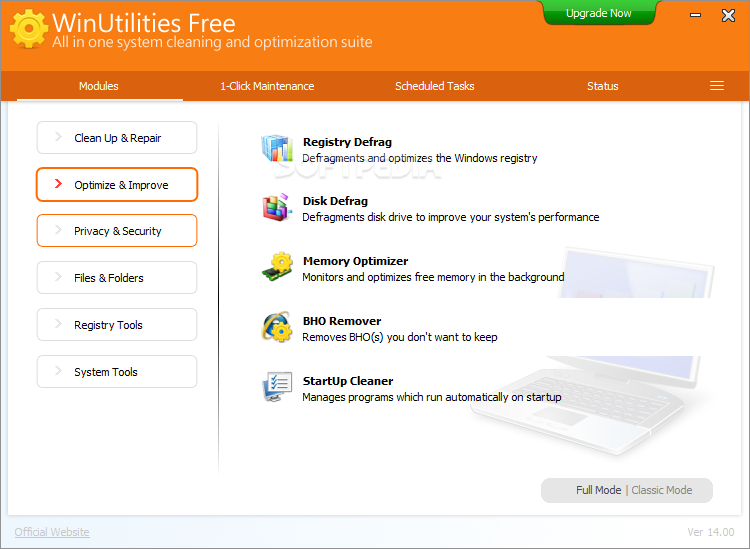View the Status tab
Viewport: 750px width, 549px height.
(602, 86)
